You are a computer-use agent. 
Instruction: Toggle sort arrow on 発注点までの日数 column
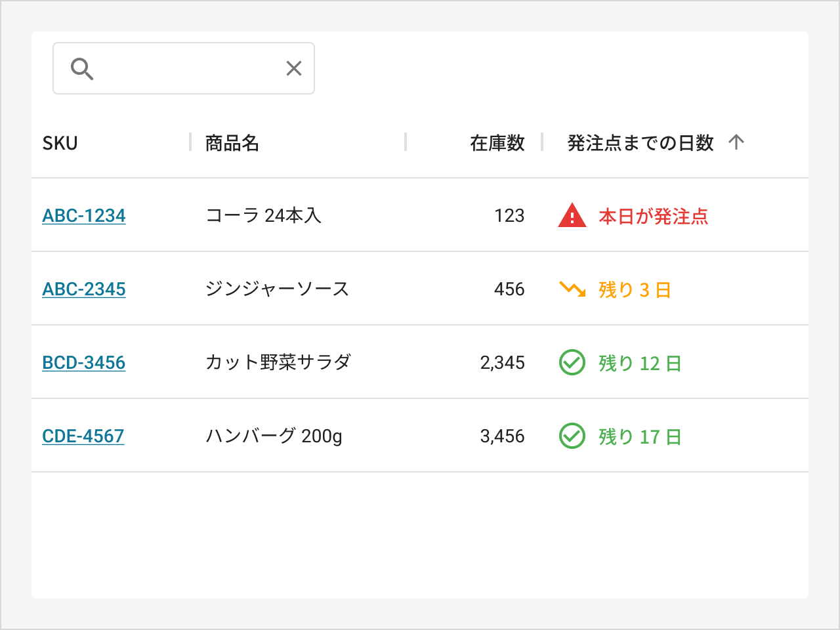(736, 142)
